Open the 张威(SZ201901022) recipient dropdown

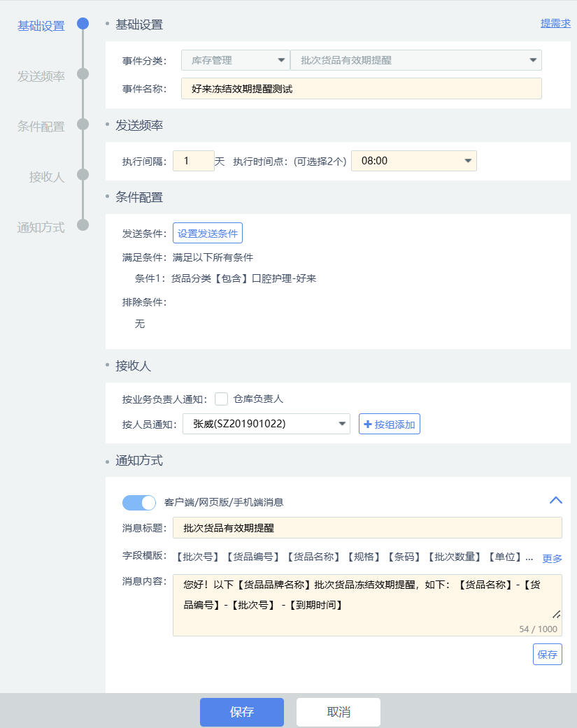click(266, 424)
